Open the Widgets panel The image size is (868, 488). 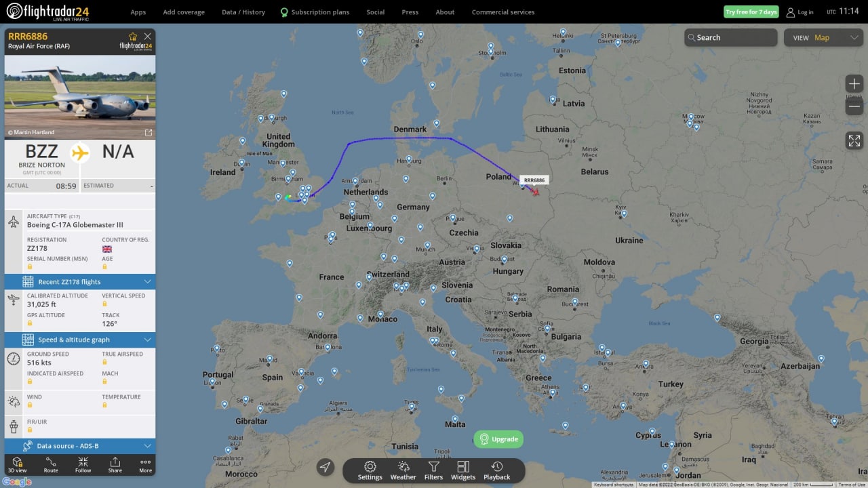463,471
